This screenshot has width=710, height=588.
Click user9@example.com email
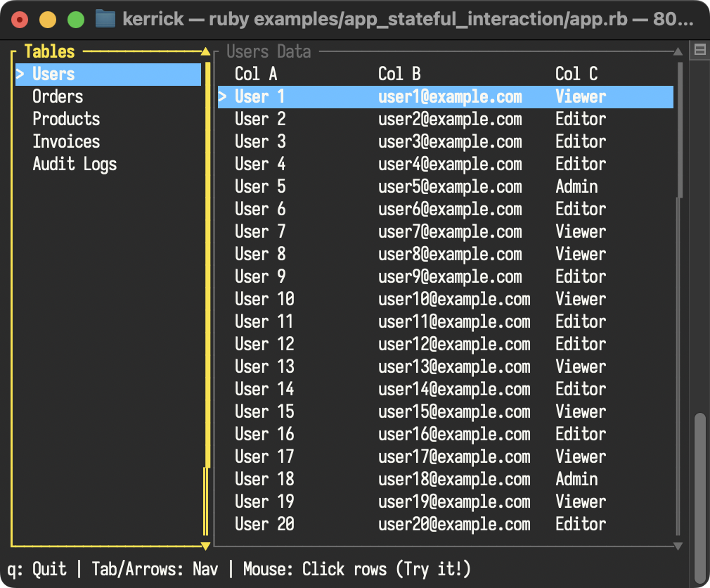[x=450, y=277]
